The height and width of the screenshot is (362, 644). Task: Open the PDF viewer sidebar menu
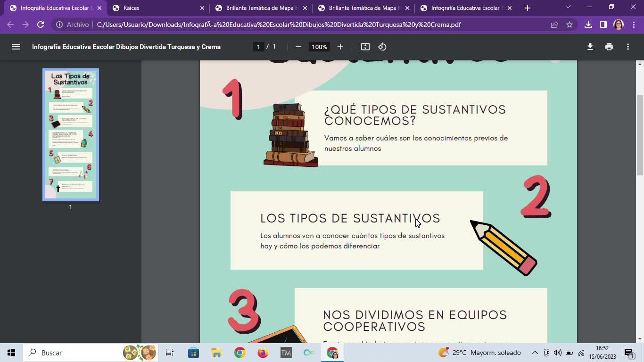tap(16, 47)
